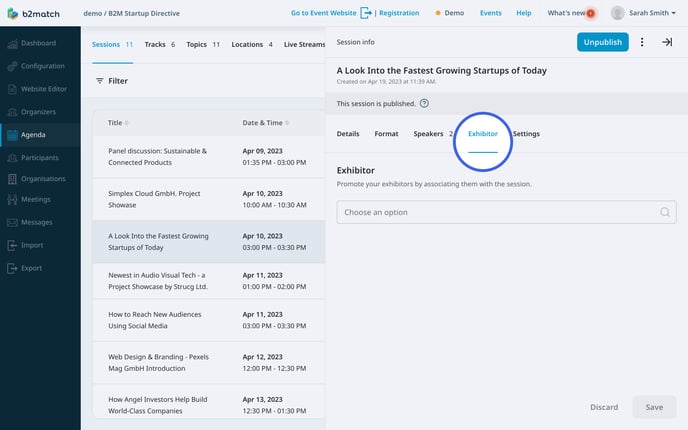
Task: Click the published status help icon
Action: click(424, 104)
